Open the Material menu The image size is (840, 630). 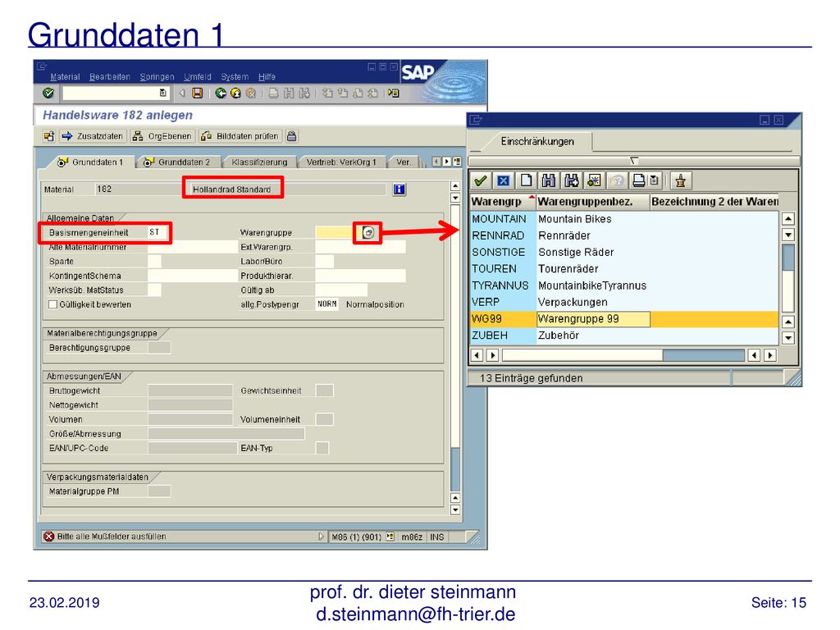click(x=66, y=76)
